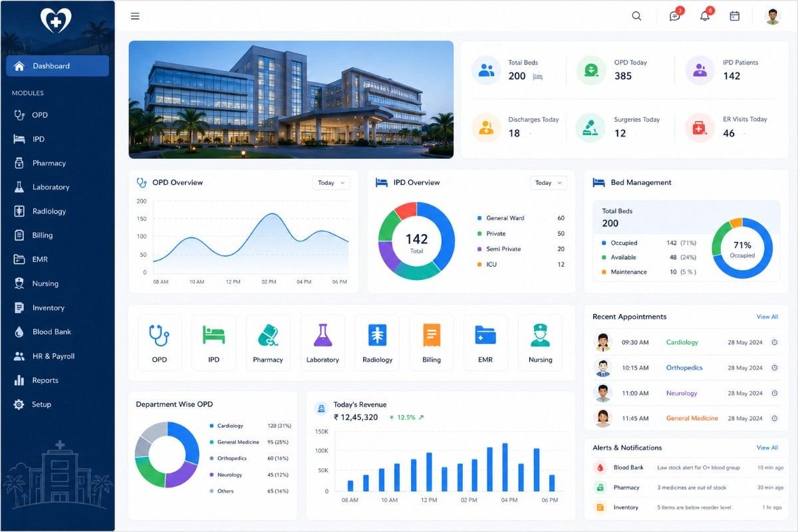Click the OPD Today stat icon
This screenshot has height=532, width=798.
[591, 70]
